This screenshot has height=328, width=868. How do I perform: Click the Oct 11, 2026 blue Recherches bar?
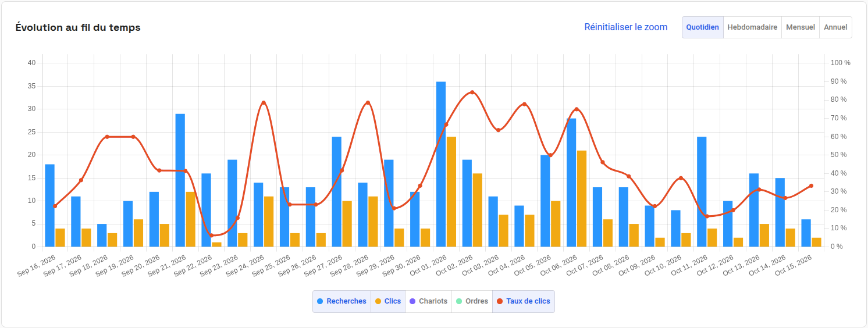[702, 192]
